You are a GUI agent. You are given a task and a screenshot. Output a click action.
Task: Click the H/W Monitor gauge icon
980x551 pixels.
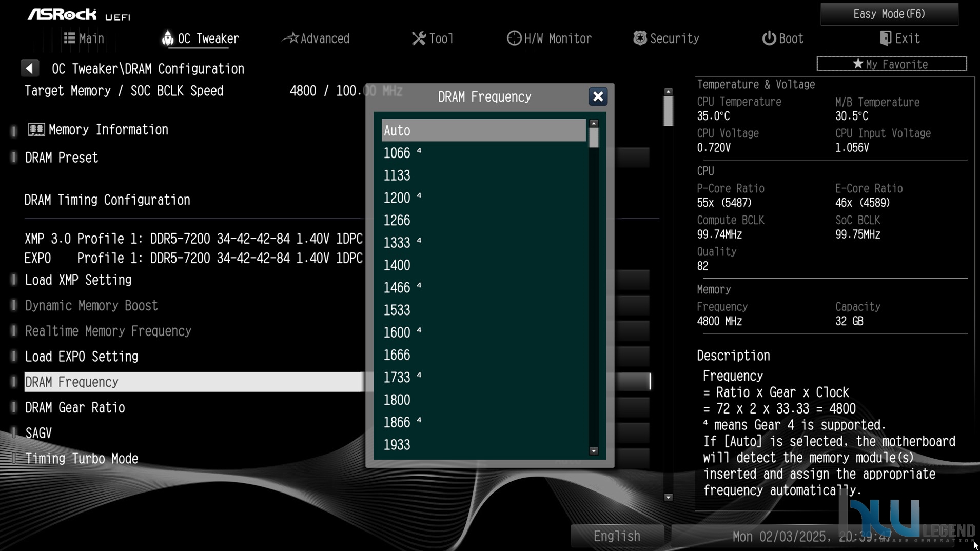514,38
